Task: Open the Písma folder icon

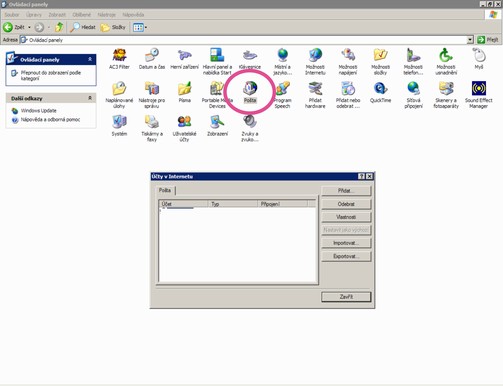Action: 184,92
